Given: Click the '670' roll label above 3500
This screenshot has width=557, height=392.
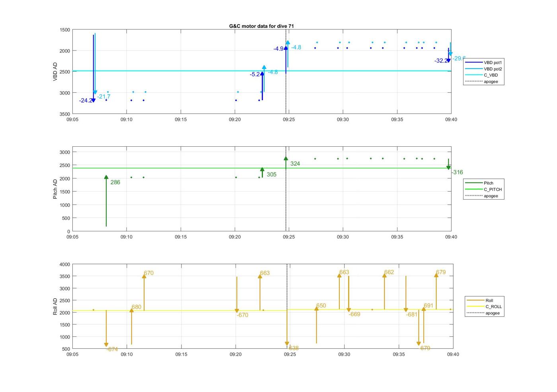Looking at the screenshot, I should [148, 273].
